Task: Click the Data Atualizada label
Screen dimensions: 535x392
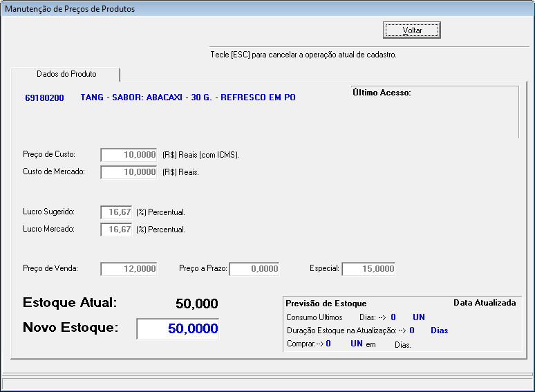Action: pos(484,303)
